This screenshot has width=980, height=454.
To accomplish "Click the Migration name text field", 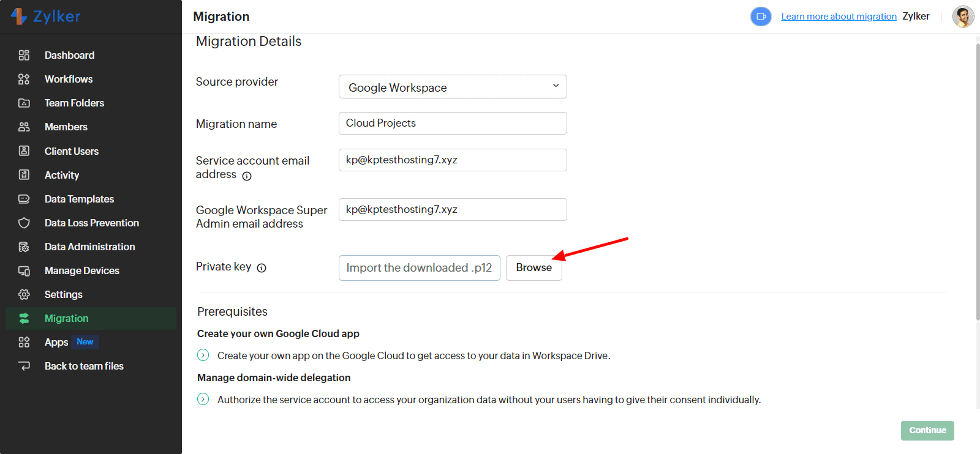I will click(453, 123).
